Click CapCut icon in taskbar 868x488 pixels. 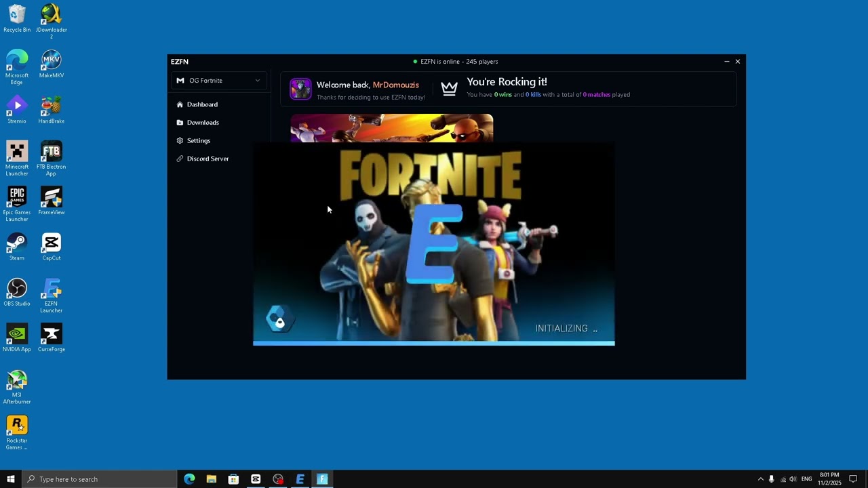[x=256, y=479]
